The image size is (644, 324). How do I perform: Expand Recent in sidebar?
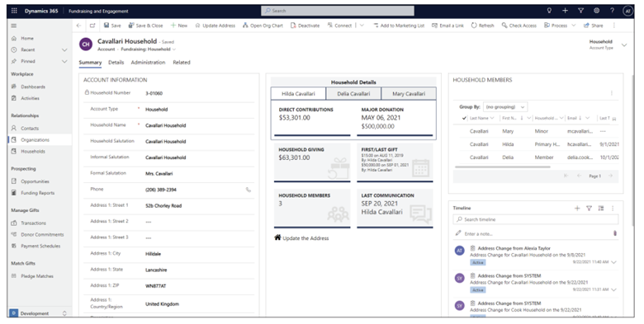64,49
